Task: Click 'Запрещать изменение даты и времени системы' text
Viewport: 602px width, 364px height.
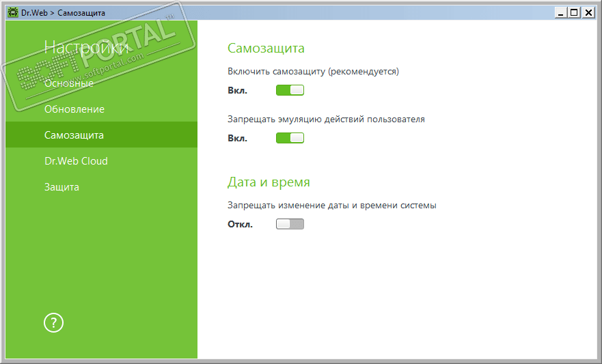Action: [331, 205]
